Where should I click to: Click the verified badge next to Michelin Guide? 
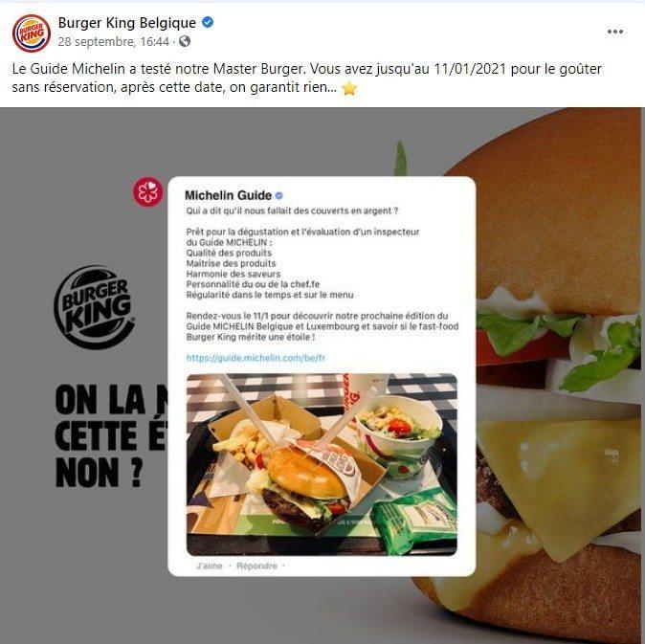278,196
